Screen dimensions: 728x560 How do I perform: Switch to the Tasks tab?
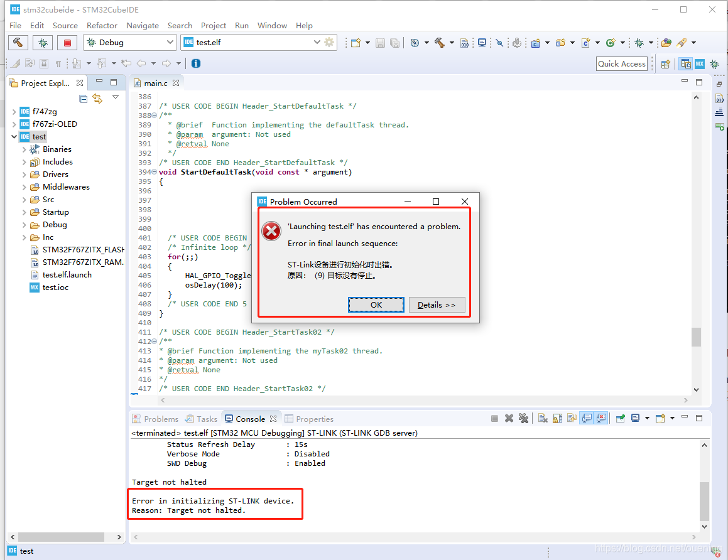(x=202, y=419)
